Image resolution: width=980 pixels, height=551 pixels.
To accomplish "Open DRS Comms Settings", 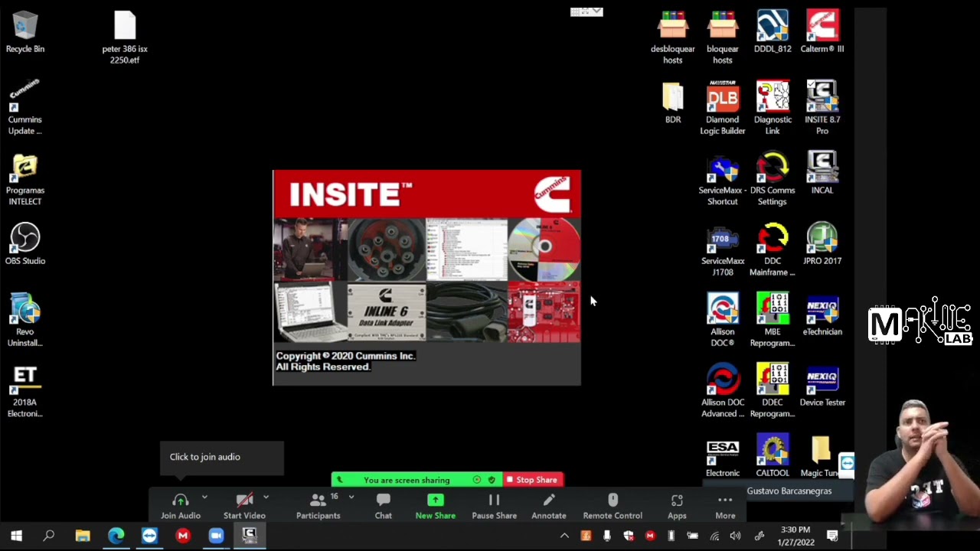I will [773, 180].
